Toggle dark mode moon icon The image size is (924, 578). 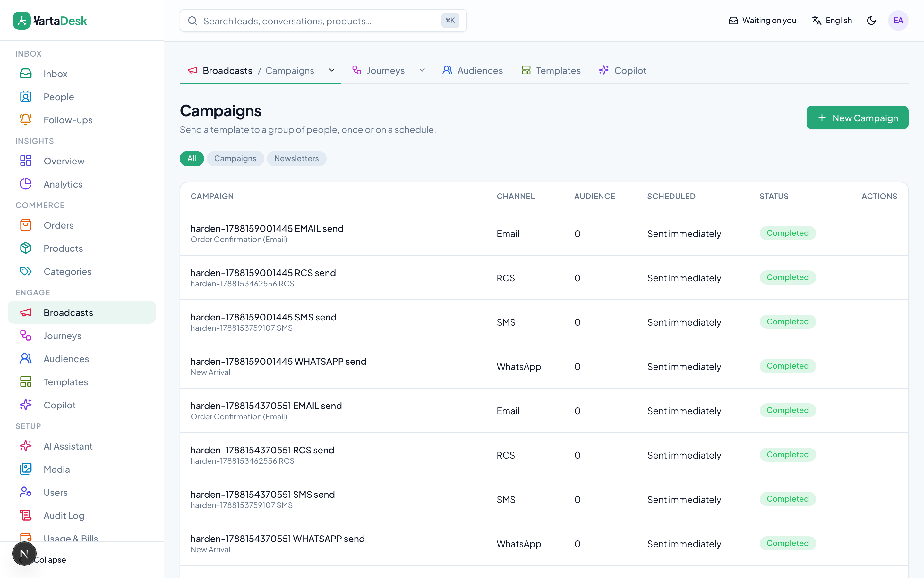(x=871, y=21)
